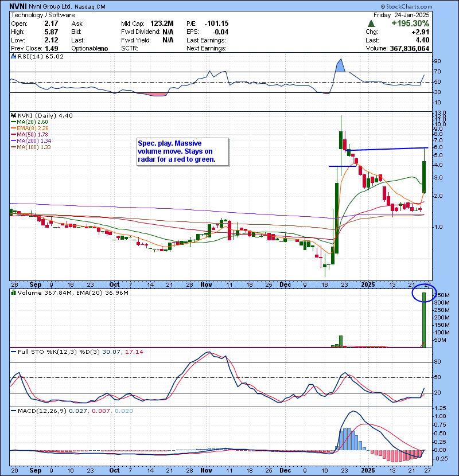
Task: Select the NVNI ticker symbol in the header
Action: coord(18,6)
